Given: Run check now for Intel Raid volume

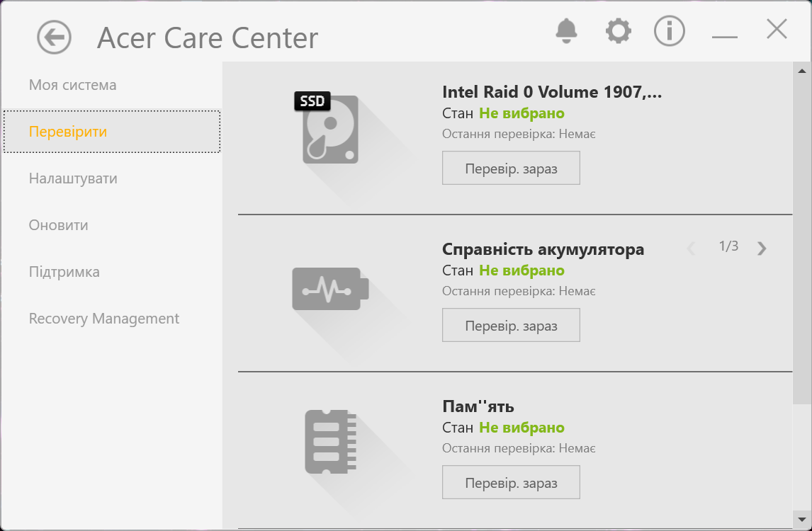Looking at the screenshot, I should 511,169.
